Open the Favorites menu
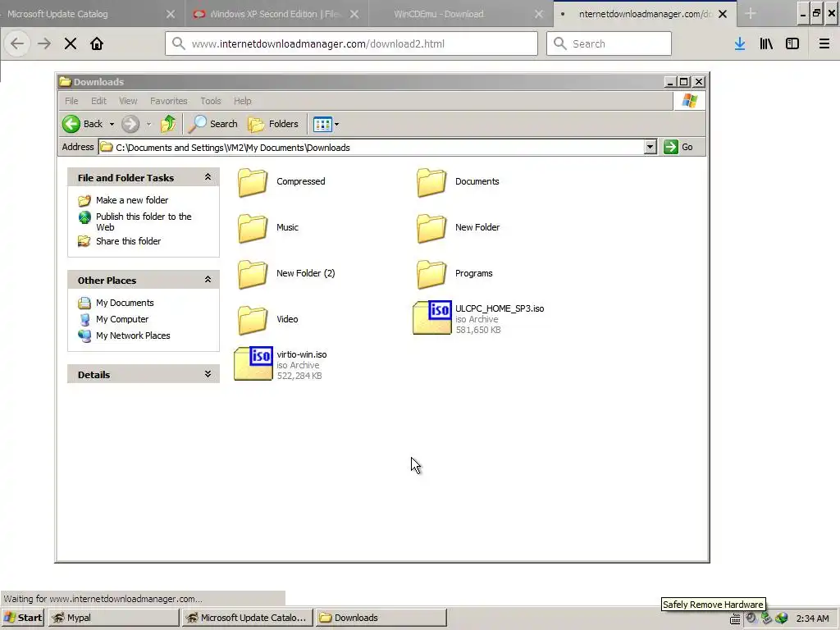 click(169, 101)
